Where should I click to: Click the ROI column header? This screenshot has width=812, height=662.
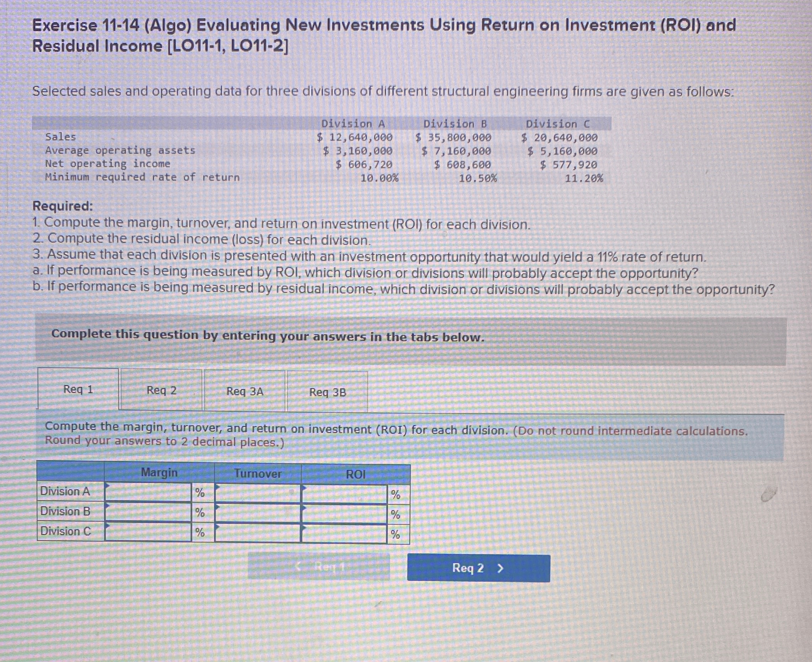[x=355, y=474]
